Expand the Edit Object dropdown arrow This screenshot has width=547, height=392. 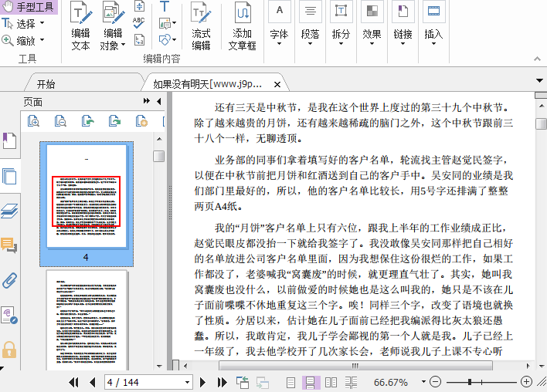point(123,46)
